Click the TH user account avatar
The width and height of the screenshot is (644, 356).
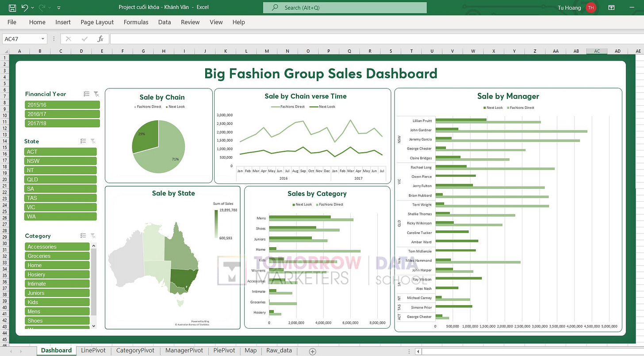tap(591, 8)
